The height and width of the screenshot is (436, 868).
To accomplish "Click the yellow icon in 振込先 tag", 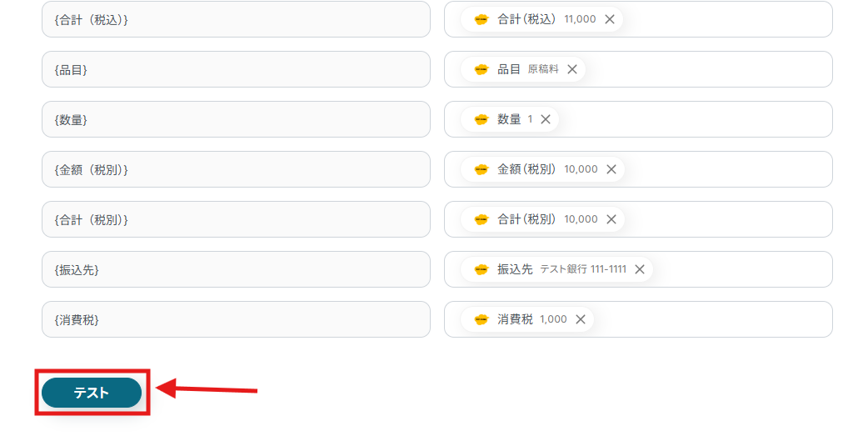I will pos(481,269).
